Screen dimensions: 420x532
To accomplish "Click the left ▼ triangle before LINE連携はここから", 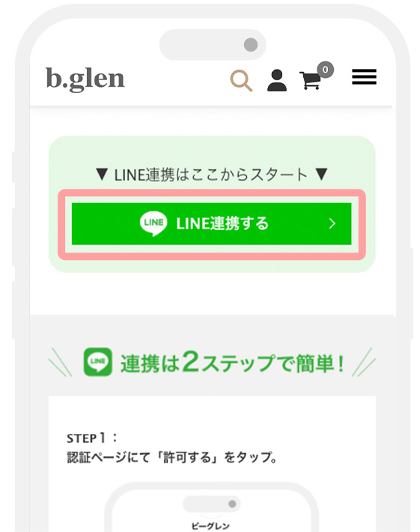I will click(102, 175).
